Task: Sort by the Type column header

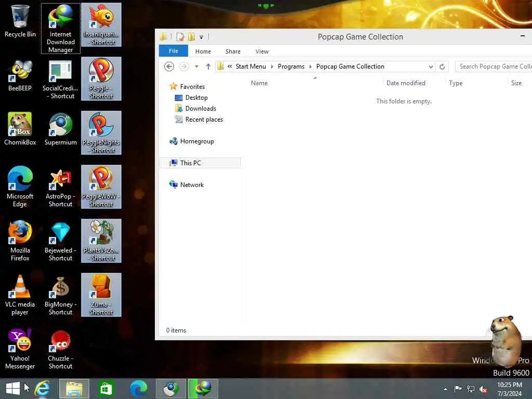Action: click(x=456, y=83)
